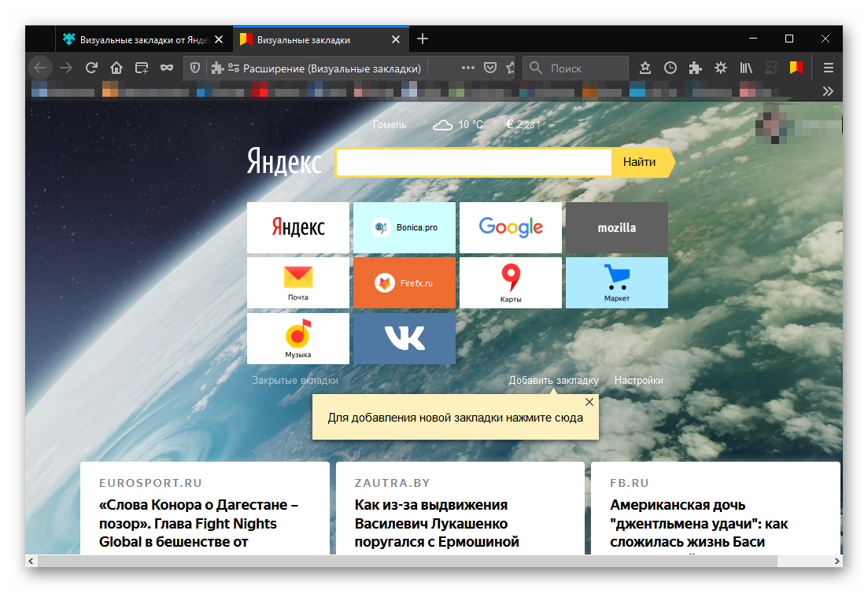Close the active 'Визуальные закладки' tab
Screen dimensions: 868x608
pos(396,40)
